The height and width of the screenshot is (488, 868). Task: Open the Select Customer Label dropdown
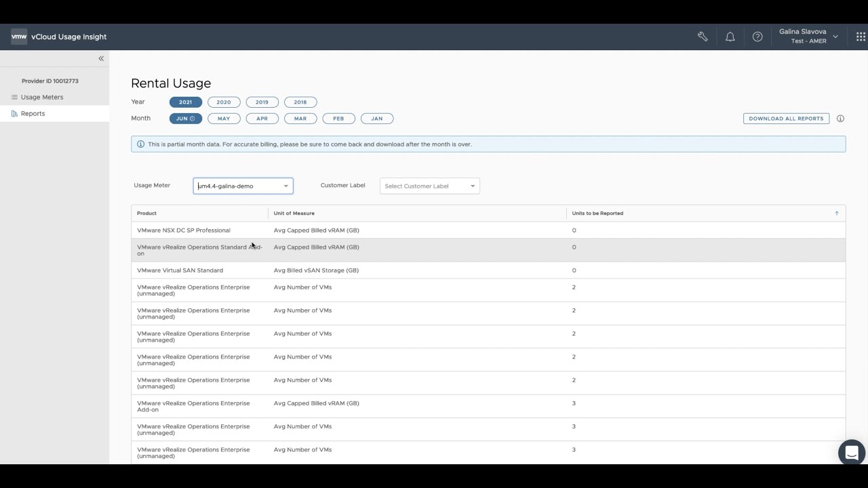[429, 186]
